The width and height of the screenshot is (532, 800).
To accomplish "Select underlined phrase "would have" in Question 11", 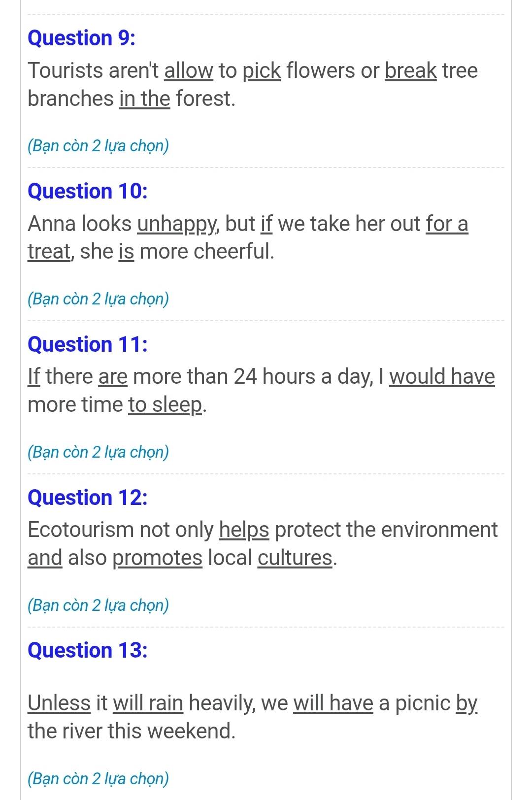I will click(x=442, y=377).
